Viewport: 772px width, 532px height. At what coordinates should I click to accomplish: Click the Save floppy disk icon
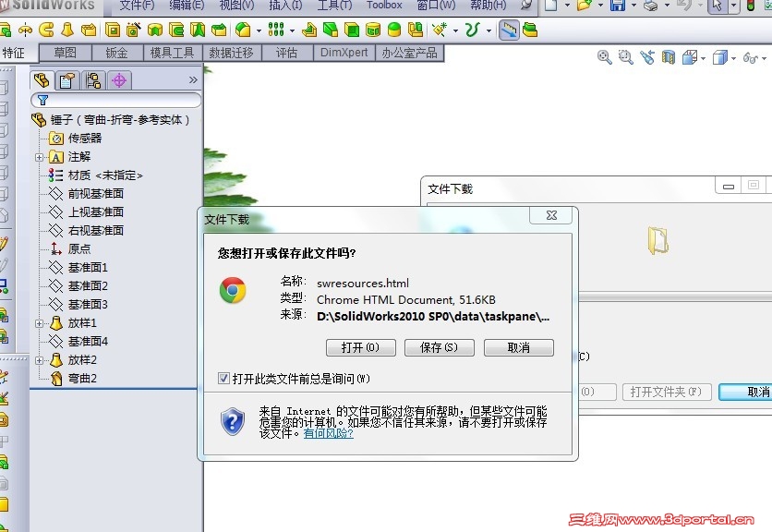click(618, 6)
